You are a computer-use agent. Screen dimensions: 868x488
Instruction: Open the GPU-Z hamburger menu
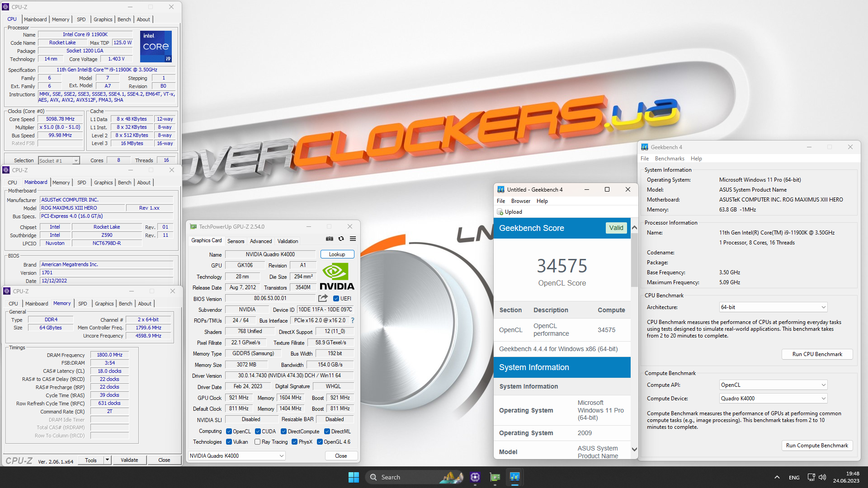click(353, 239)
